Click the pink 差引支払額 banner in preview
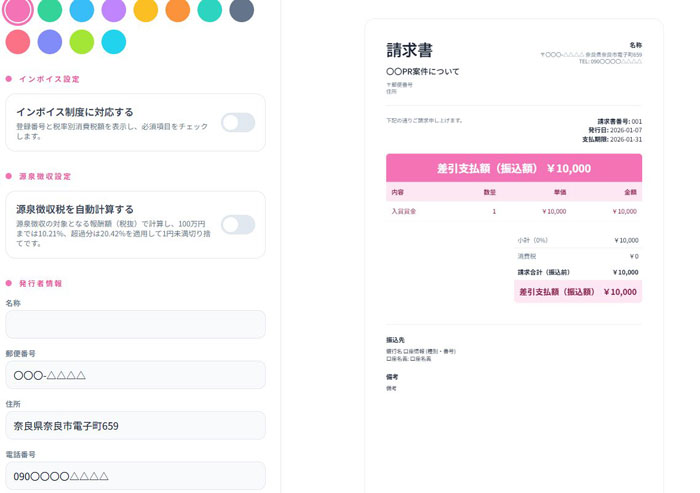Image resolution: width=700 pixels, height=493 pixels. pyautogui.click(x=513, y=168)
